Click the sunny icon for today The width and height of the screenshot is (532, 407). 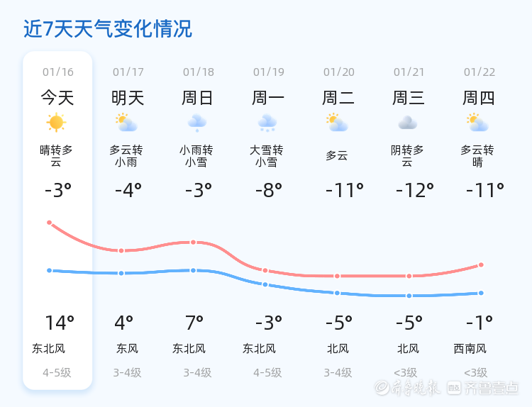[56, 123]
